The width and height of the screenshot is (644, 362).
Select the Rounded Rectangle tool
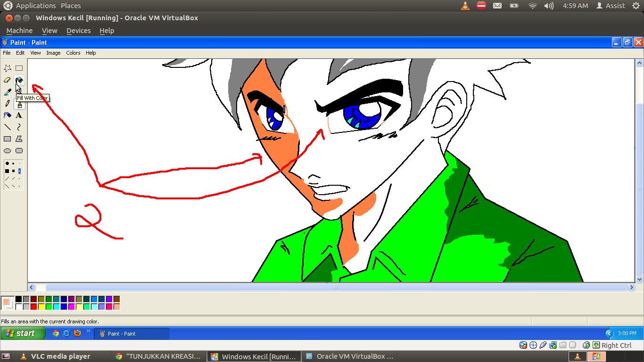coord(19,151)
